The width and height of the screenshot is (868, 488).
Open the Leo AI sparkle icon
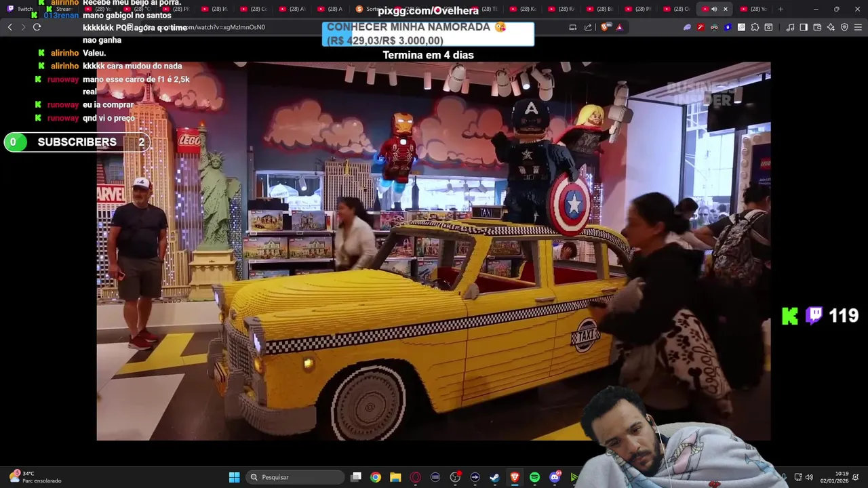[831, 27]
